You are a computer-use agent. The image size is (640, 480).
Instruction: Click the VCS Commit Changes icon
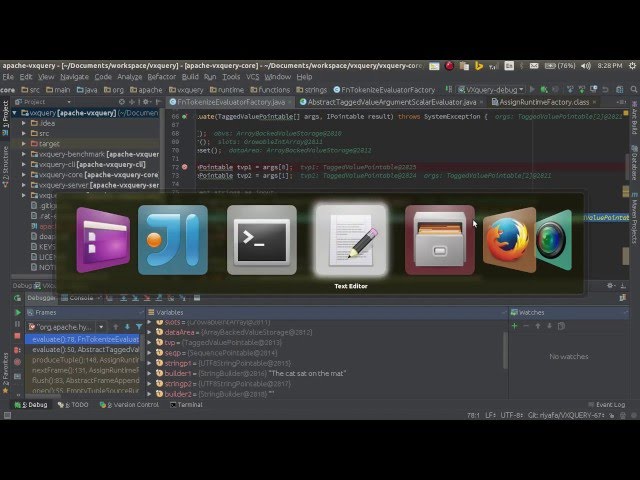click(x=582, y=89)
